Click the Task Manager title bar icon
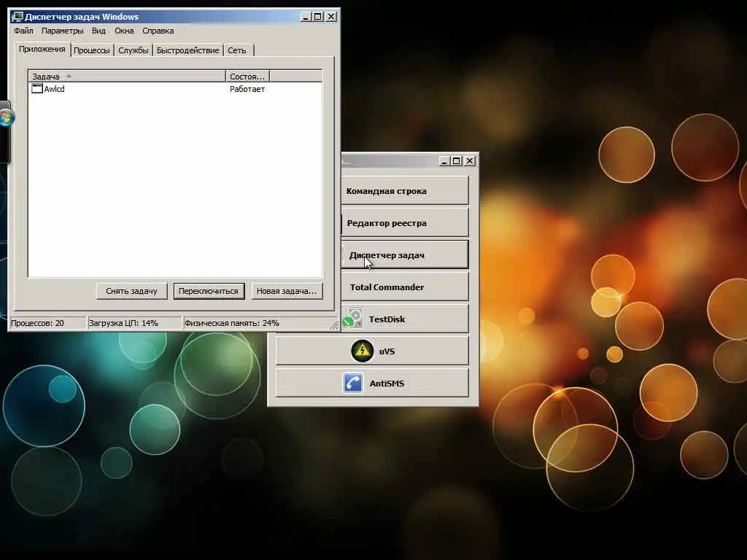The width and height of the screenshot is (747, 560). click(18, 17)
